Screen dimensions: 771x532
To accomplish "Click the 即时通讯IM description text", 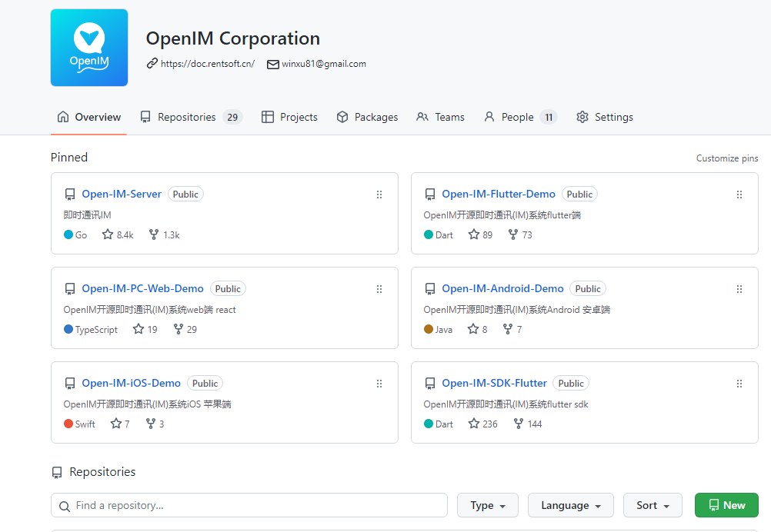I will (x=88, y=214).
